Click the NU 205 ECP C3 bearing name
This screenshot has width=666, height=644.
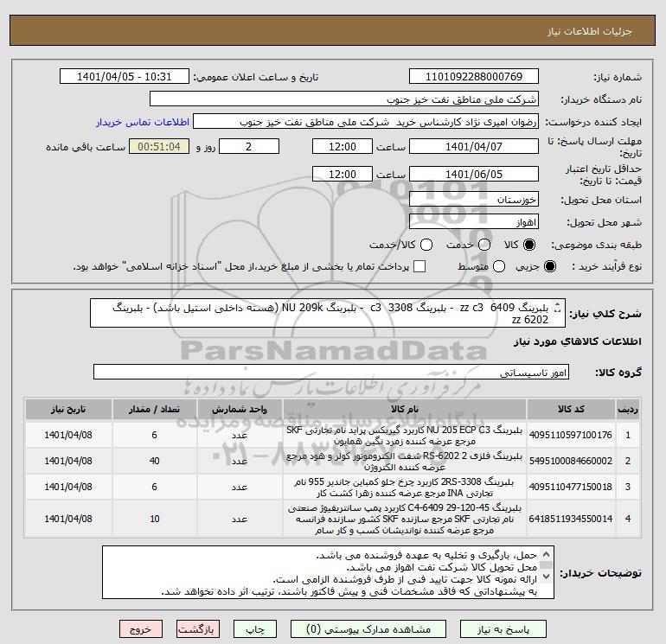click(405, 435)
